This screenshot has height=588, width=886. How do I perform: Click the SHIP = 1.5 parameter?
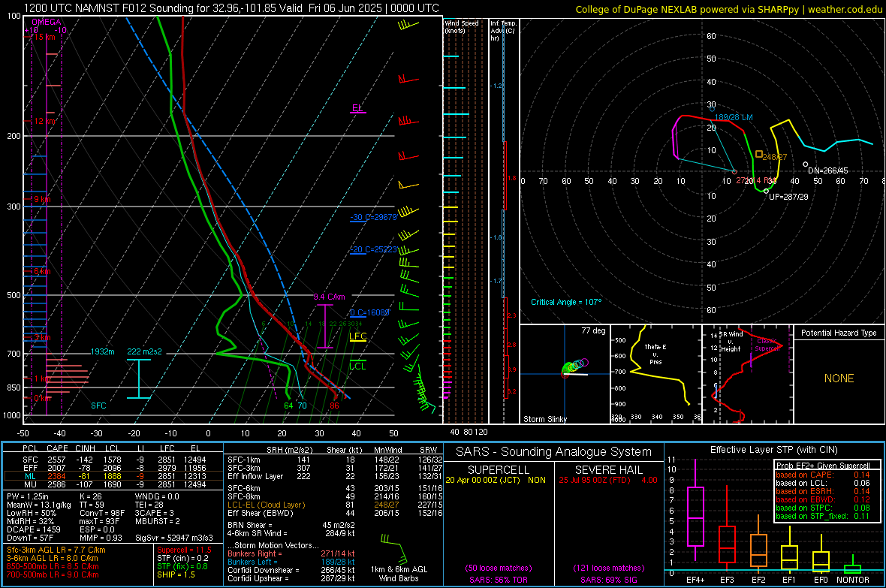tap(176, 574)
